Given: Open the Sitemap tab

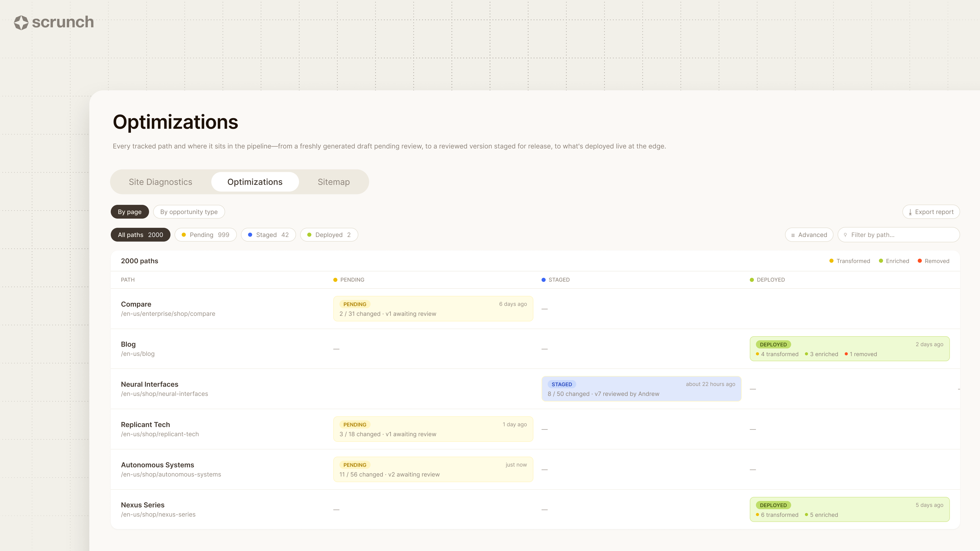Looking at the screenshot, I should pyautogui.click(x=334, y=182).
